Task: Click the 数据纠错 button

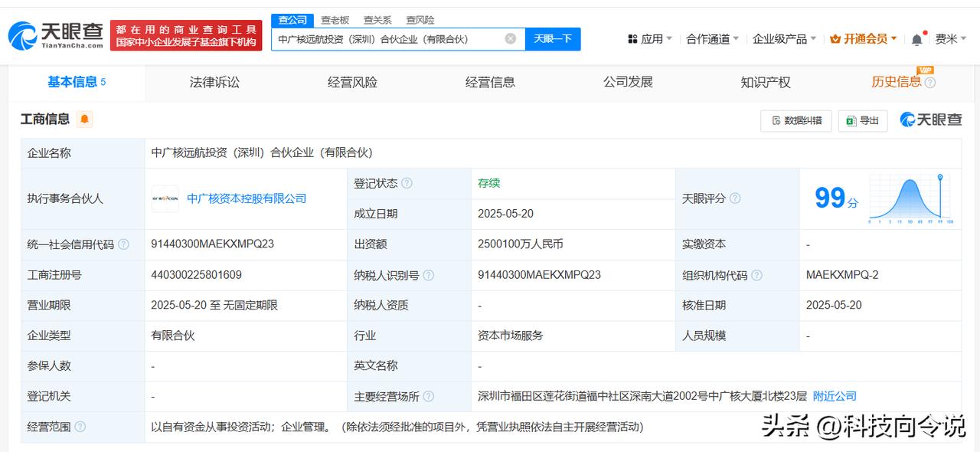Action: tap(796, 120)
